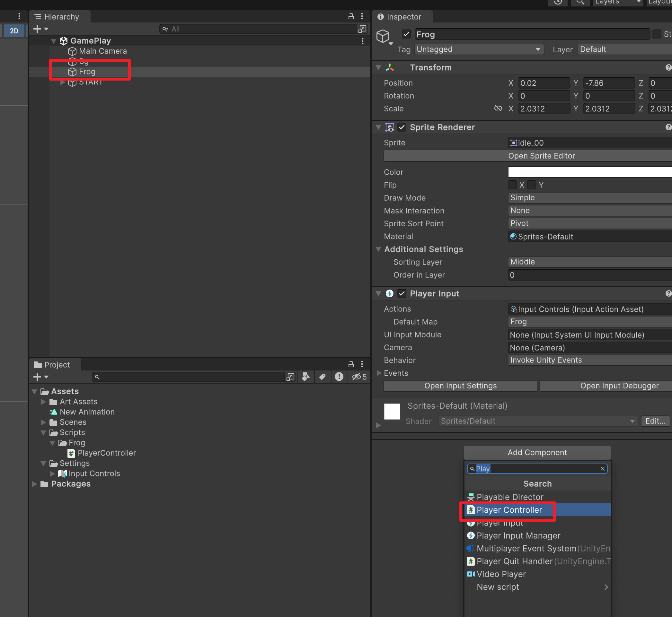Click the Order in Layer field

tap(590, 275)
